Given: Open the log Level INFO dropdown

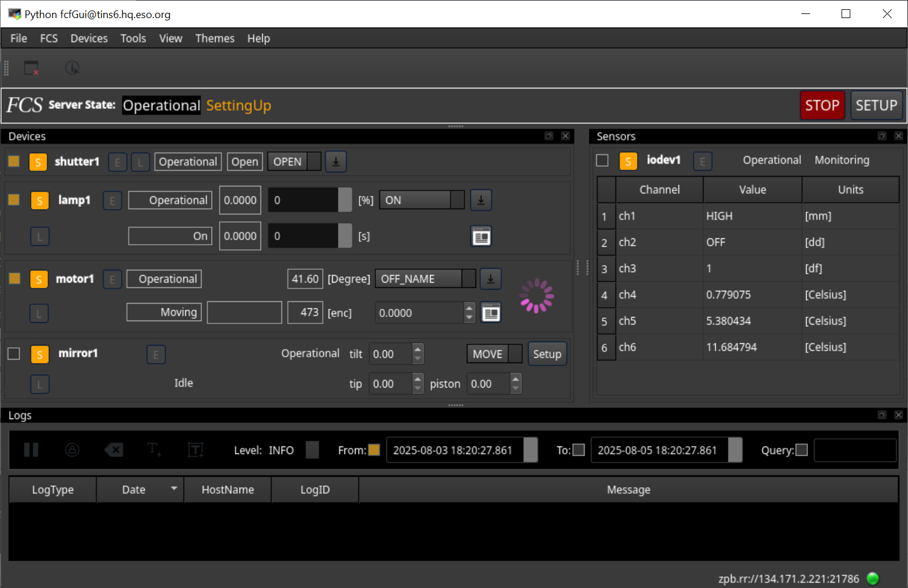Looking at the screenshot, I should (312, 450).
